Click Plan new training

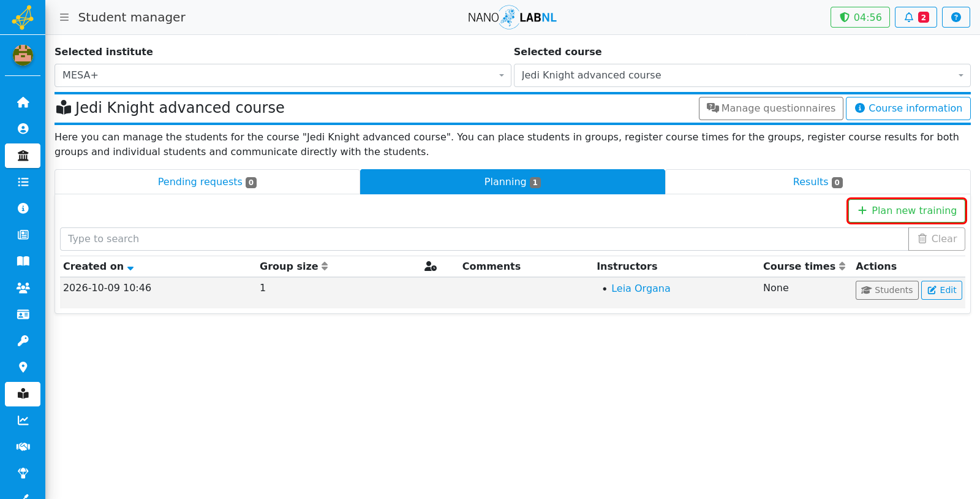pos(907,211)
